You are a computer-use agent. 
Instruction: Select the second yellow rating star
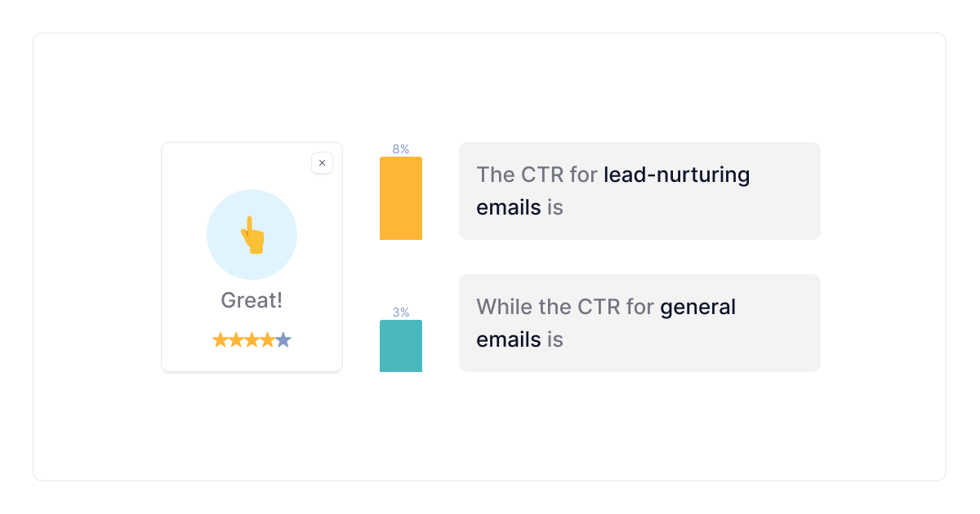pos(236,340)
